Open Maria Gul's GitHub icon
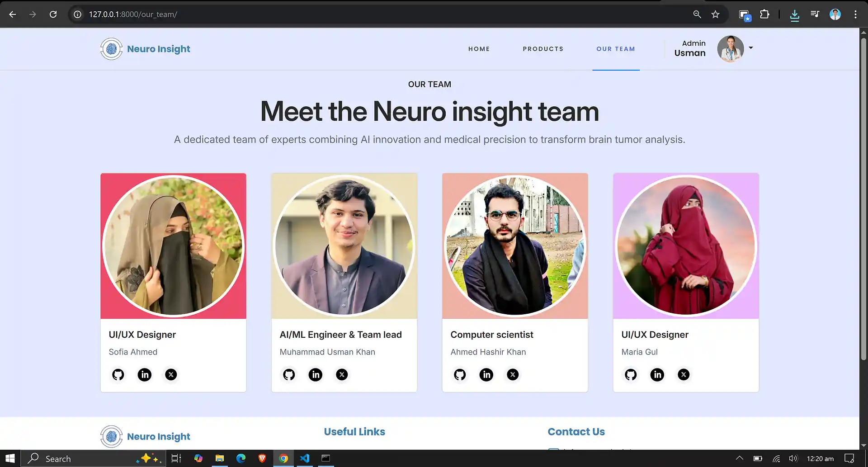The image size is (868, 467). [631, 374]
